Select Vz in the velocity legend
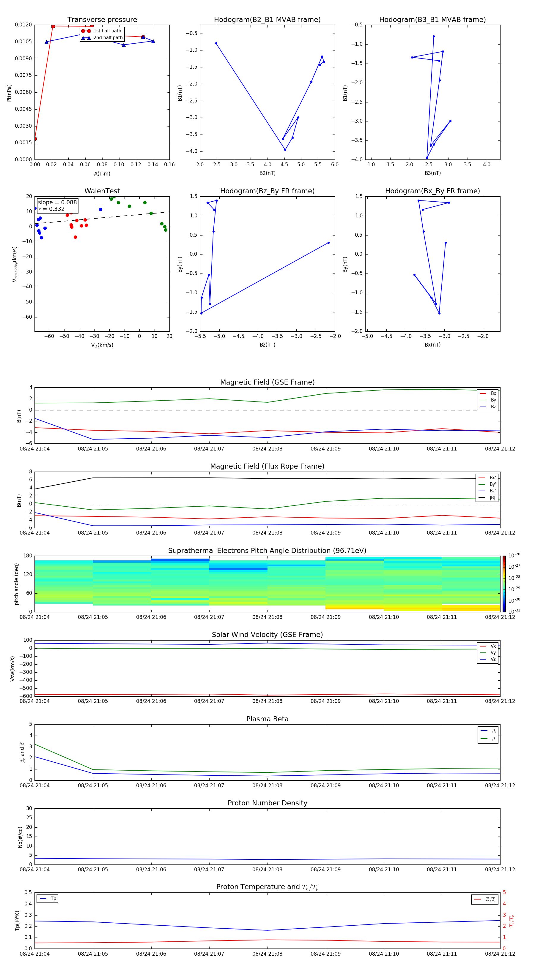Viewport: 535px width, 980px height. (488, 659)
